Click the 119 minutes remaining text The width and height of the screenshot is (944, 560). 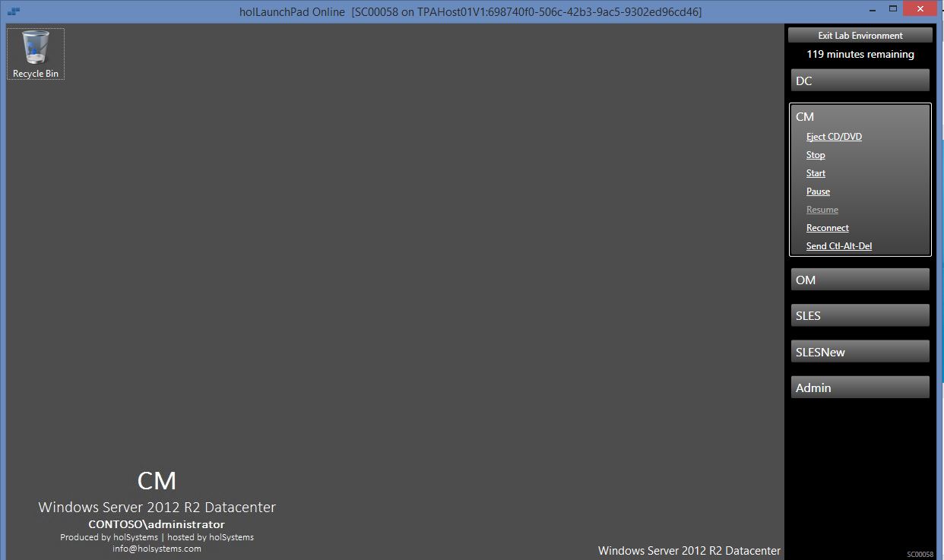(x=860, y=55)
